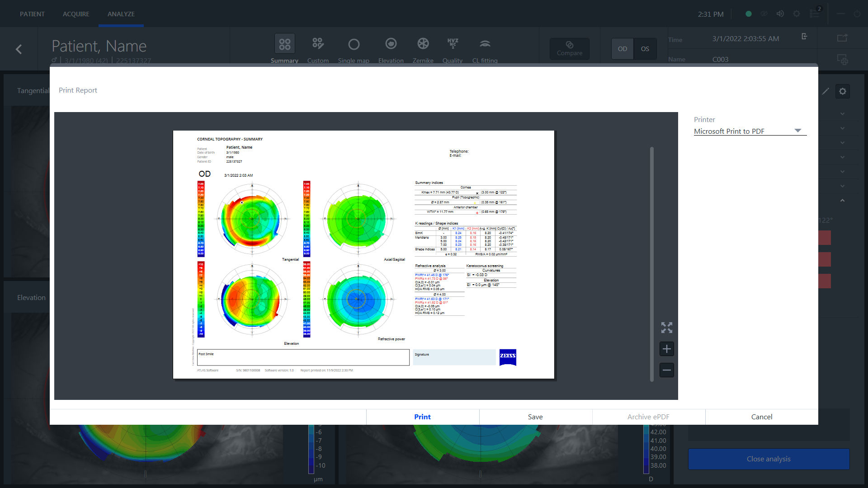Click the expand fullscreen preview icon

(666, 327)
